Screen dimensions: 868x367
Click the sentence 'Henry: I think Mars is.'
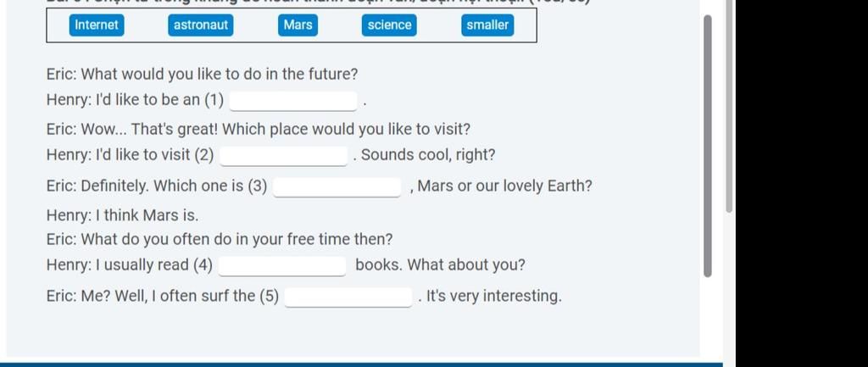(x=122, y=214)
